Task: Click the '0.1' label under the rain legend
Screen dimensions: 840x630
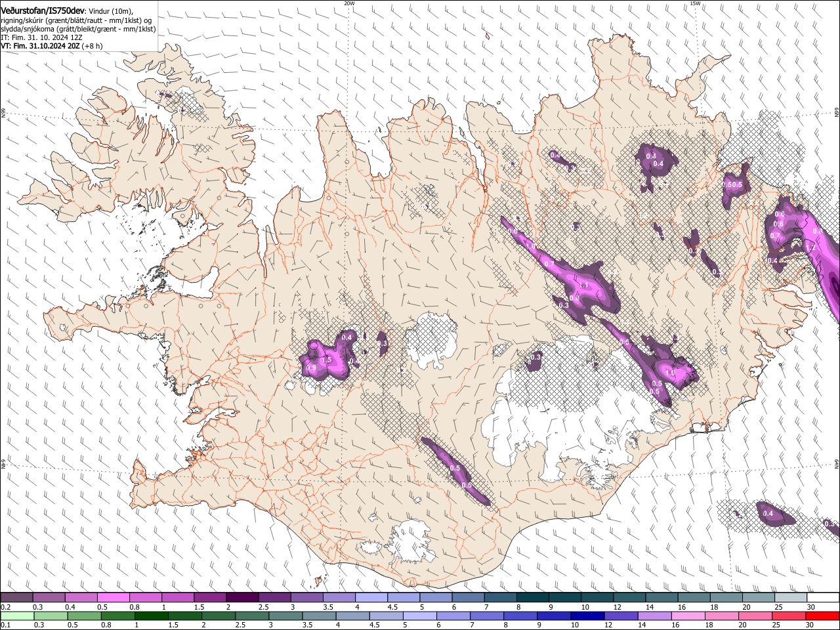Action: coord(5,625)
